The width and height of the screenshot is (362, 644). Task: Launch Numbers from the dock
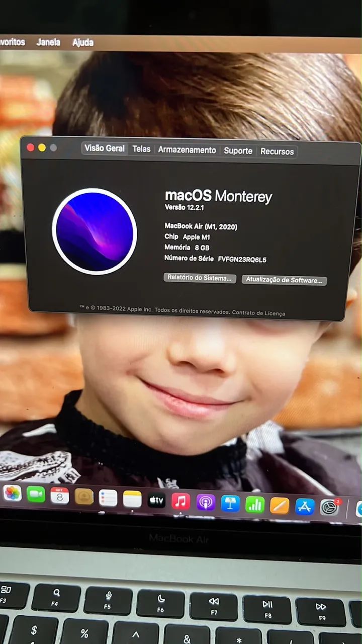pyautogui.click(x=255, y=504)
